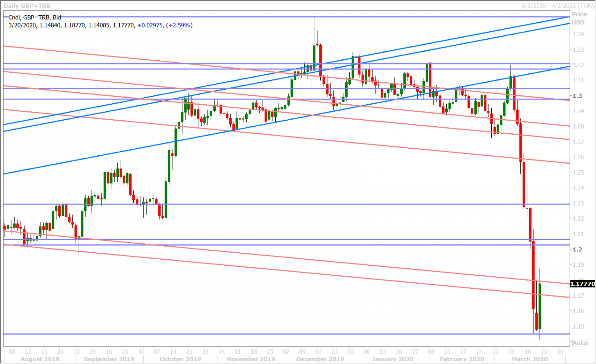Click the (+2.59%) percent change
596x364 pixels.
[x=179, y=25]
